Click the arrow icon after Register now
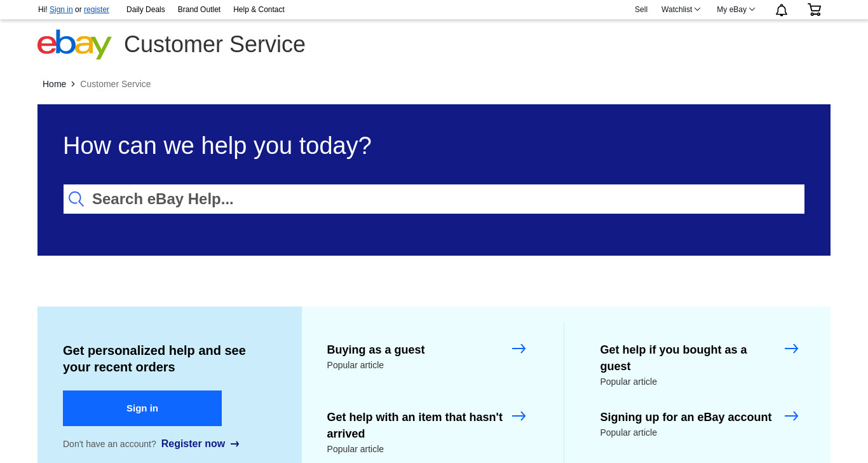Viewport: 868px width, 463px height. 235,444
